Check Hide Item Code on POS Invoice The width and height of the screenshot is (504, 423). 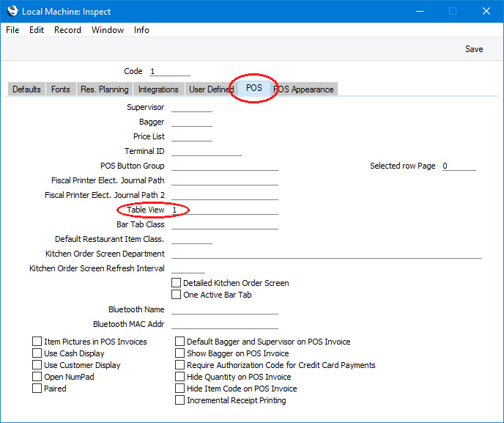click(179, 389)
